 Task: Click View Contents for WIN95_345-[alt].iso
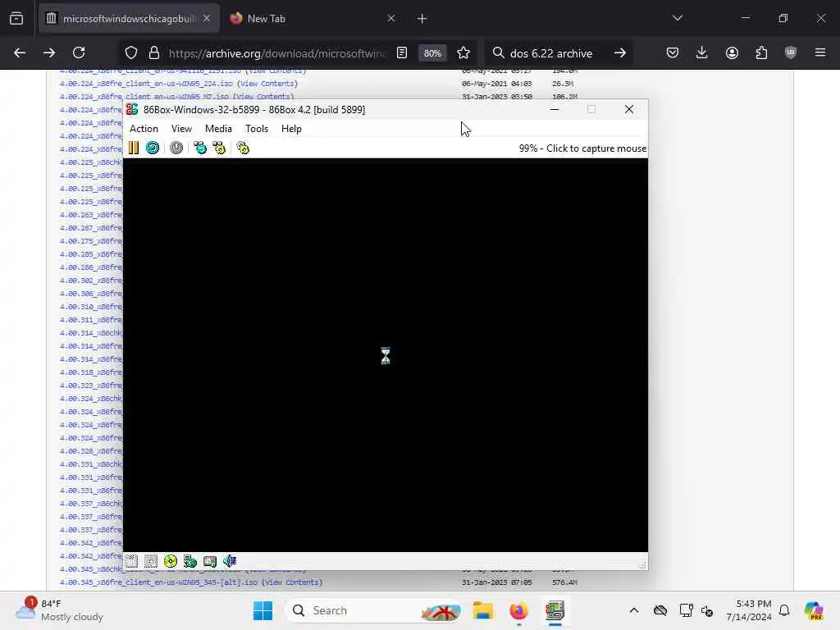click(292, 582)
